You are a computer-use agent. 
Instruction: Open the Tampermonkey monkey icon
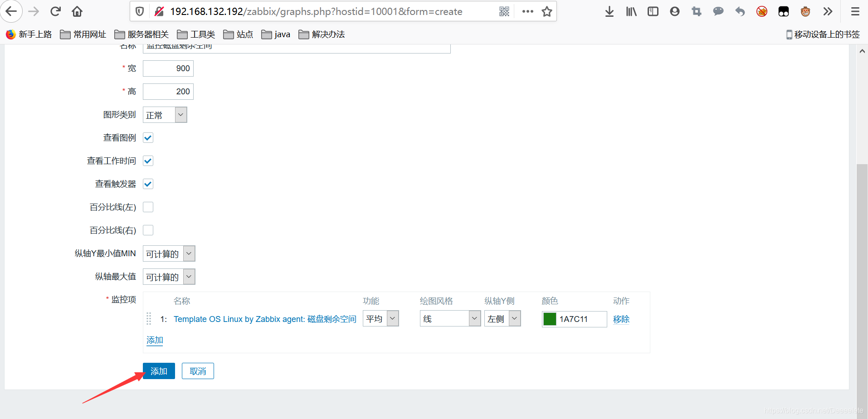805,11
